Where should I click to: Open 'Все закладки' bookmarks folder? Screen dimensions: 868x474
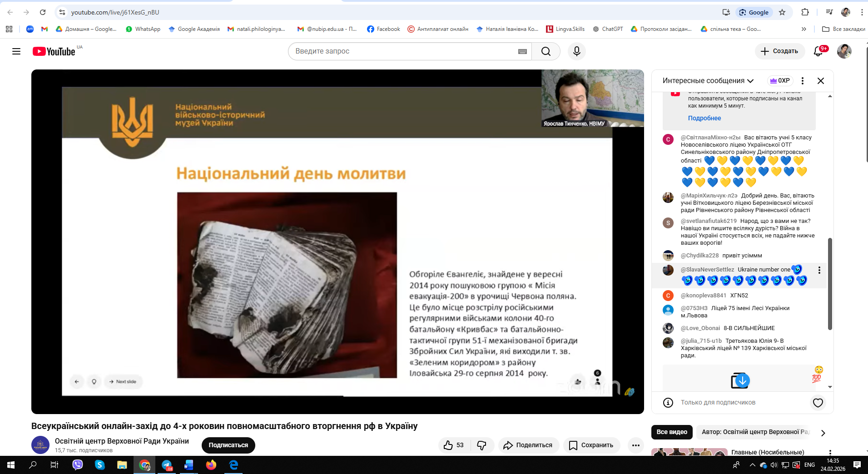tap(843, 29)
